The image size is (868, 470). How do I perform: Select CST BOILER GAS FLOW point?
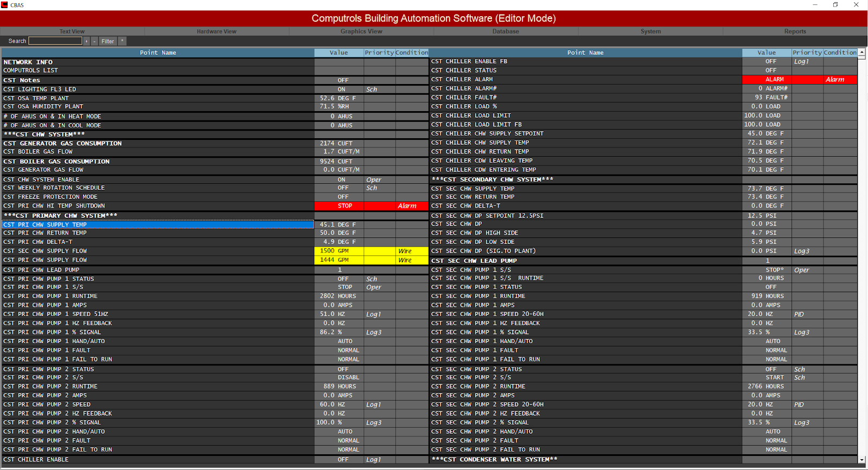click(x=158, y=152)
